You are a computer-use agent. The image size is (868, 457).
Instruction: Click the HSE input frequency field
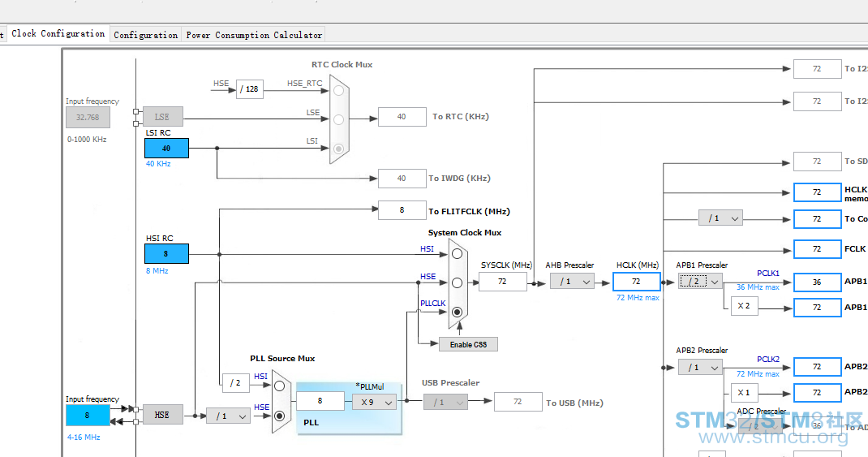pos(88,416)
